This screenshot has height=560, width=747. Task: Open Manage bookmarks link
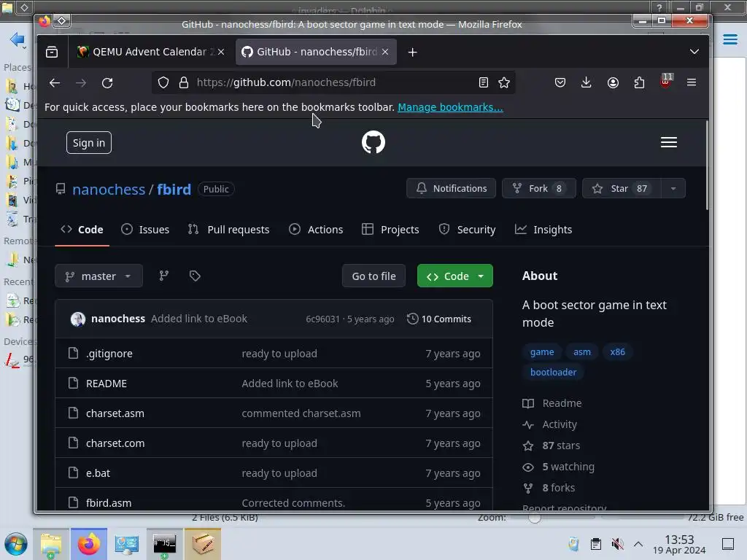click(450, 107)
